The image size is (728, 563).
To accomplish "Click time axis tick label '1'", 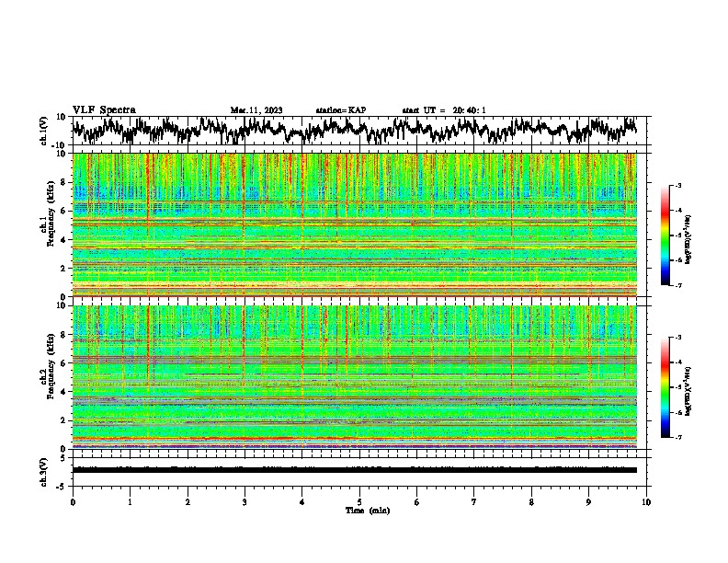I will [130, 502].
